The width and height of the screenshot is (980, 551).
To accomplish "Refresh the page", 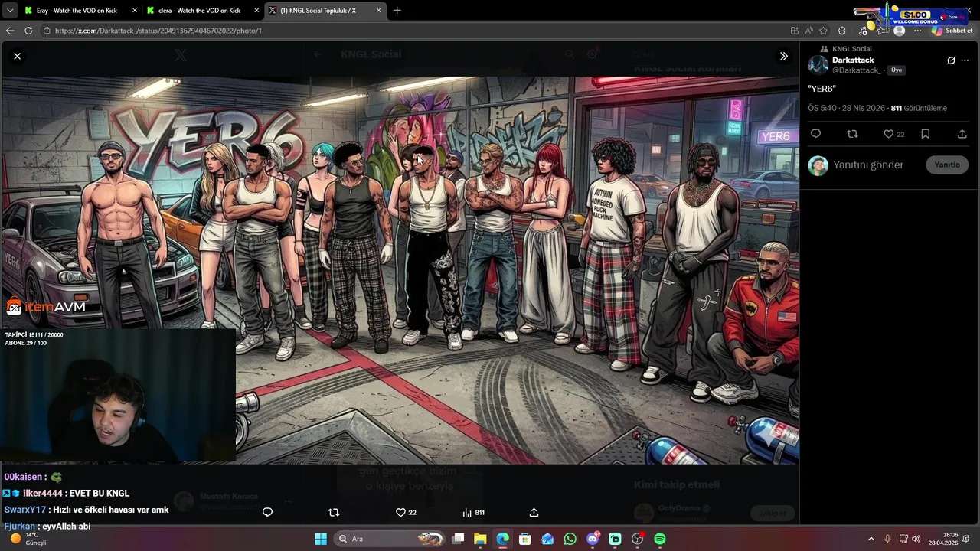I will point(28,31).
